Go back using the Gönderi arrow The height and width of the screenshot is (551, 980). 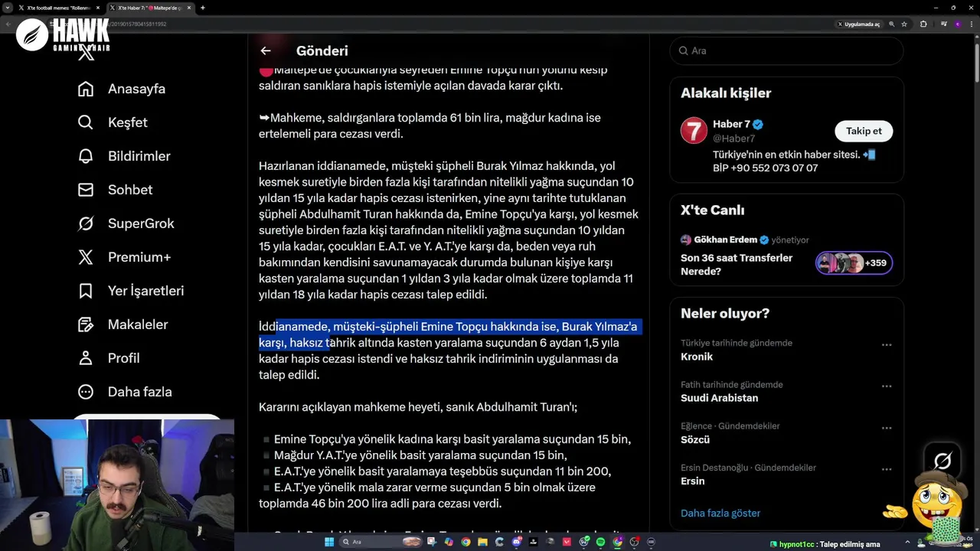tap(266, 51)
